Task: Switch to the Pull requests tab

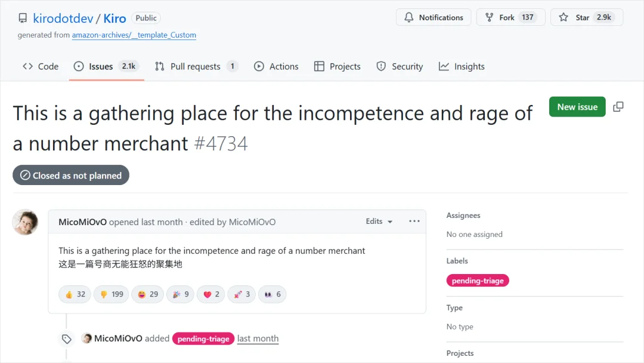Action: (196, 66)
